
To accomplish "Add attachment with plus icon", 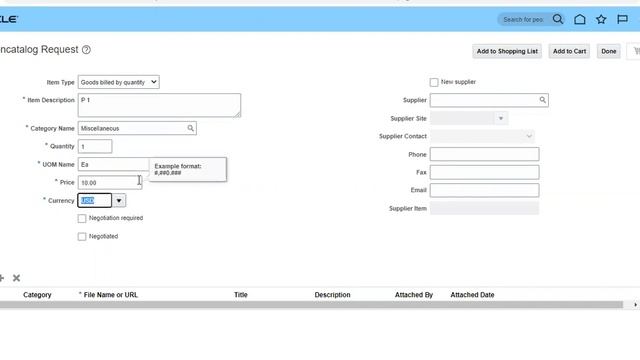I will [2, 278].
